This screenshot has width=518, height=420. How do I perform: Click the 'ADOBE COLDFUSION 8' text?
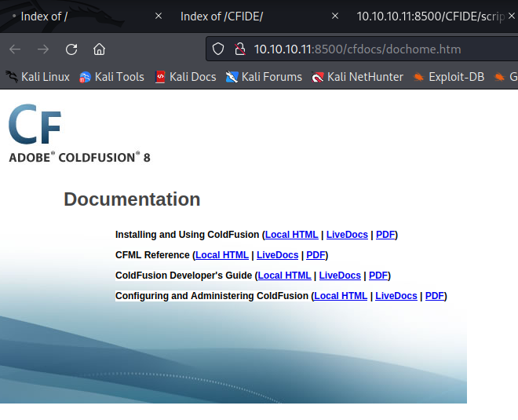(x=79, y=157)
